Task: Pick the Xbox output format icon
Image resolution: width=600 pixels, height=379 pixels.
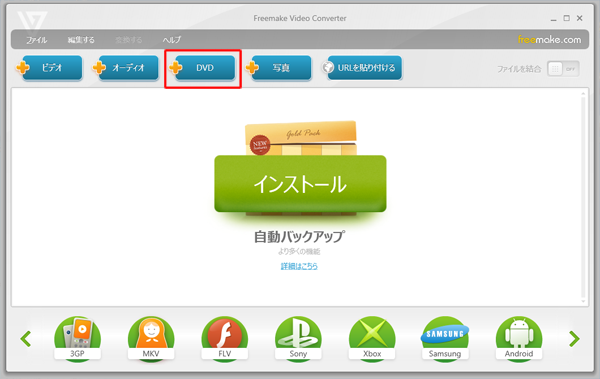Action: [x=372, y=338]
